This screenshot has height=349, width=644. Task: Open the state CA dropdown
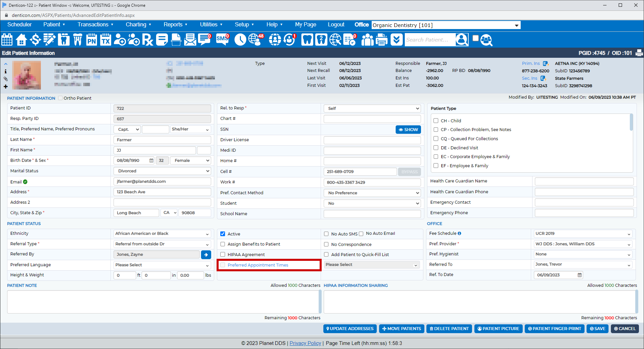tap(169, 213)
